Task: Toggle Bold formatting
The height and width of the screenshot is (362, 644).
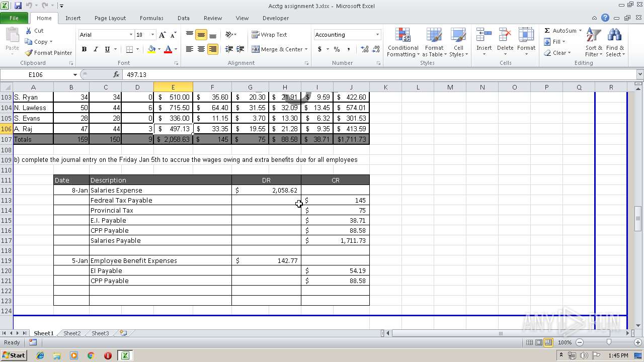Action: pos(84,49)
